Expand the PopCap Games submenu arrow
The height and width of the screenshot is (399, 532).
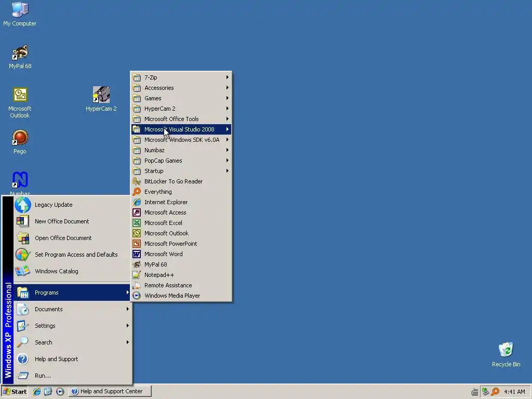click(x=228, y=161)
